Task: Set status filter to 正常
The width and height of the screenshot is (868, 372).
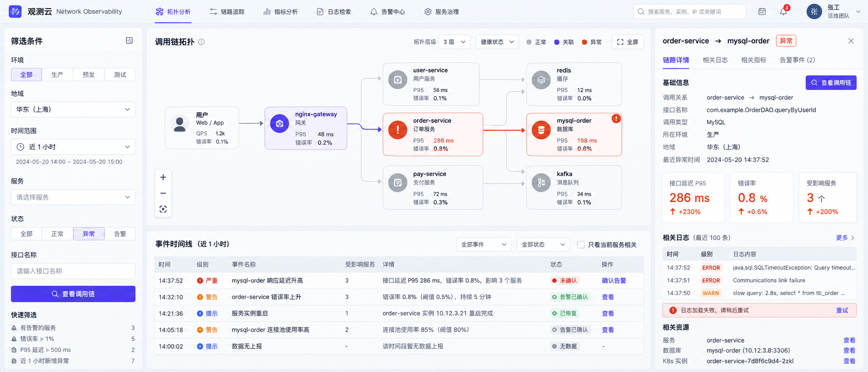Action: 57,234
